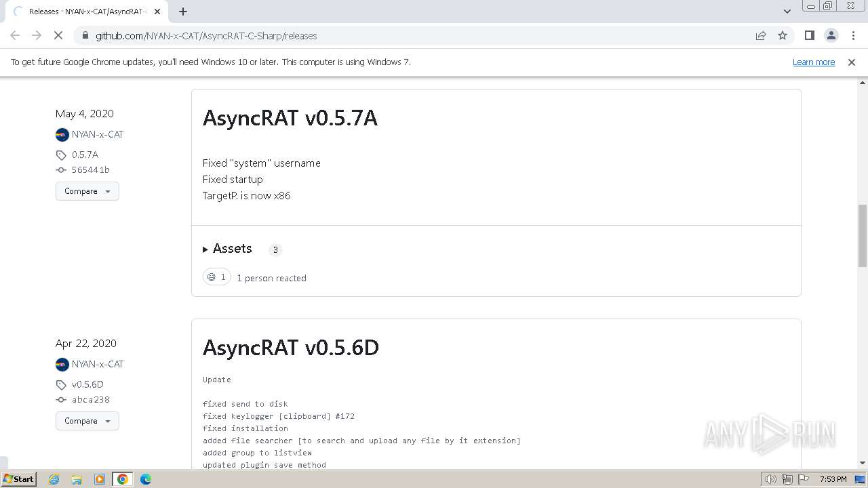This screenshot has height=488, width=868.
Task: Click the commit icon beside 565441b
Action: click(61, 170)
